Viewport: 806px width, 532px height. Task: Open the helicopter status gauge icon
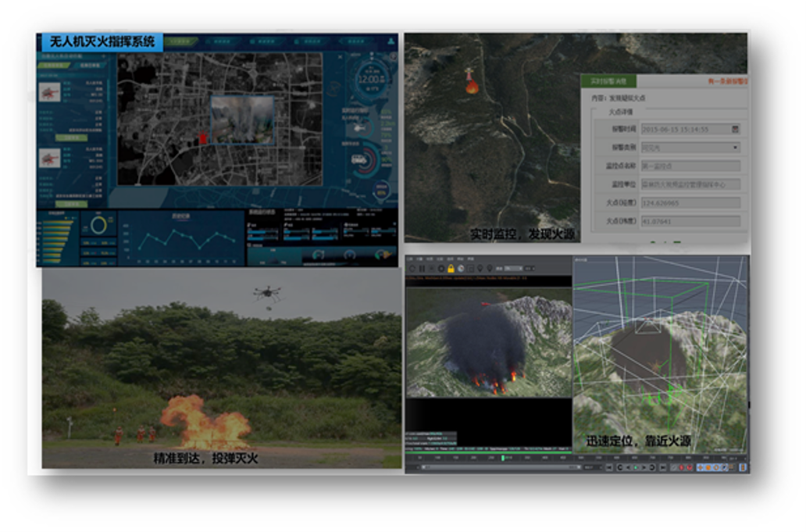pyautogui.click(x=360, y=127)
